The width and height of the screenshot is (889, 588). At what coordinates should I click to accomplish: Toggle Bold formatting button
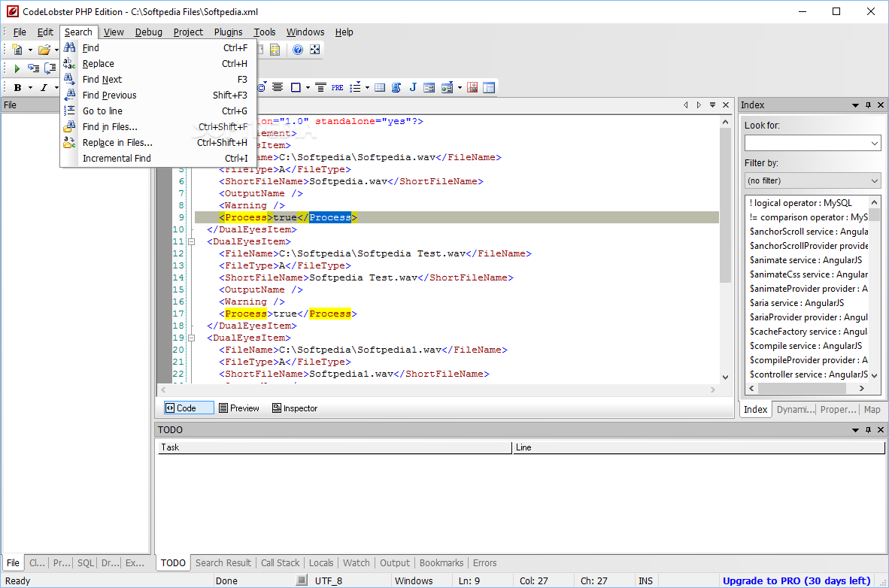(17, 87)
